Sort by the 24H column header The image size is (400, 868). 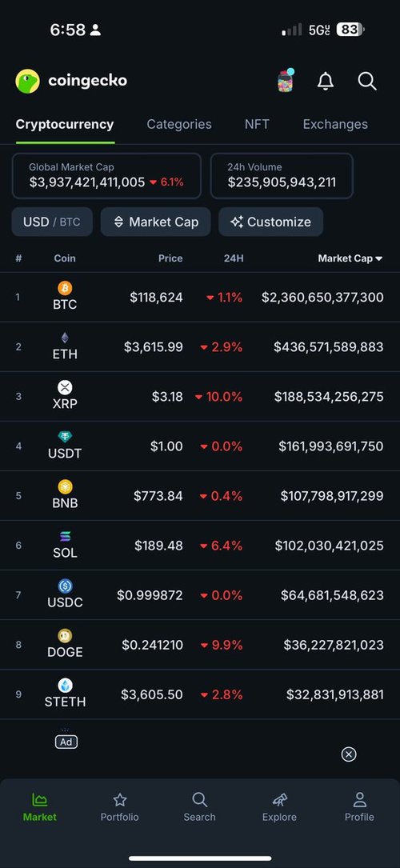pos(234,258)
